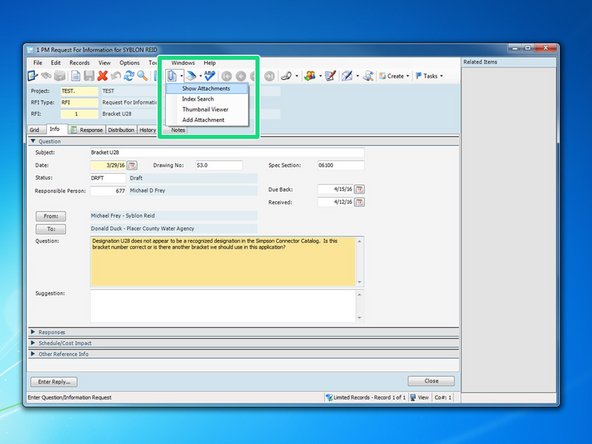The height and width of the screenshot is (444, 592).
Task: Click the paperclip attachments icon
Action: [x=172, y=76]
